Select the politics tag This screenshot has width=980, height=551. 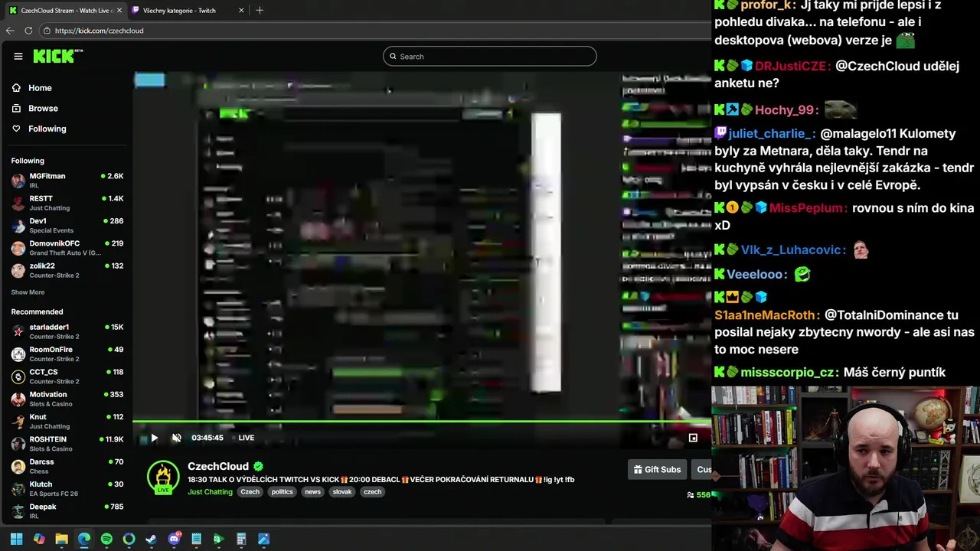(282, 492)
